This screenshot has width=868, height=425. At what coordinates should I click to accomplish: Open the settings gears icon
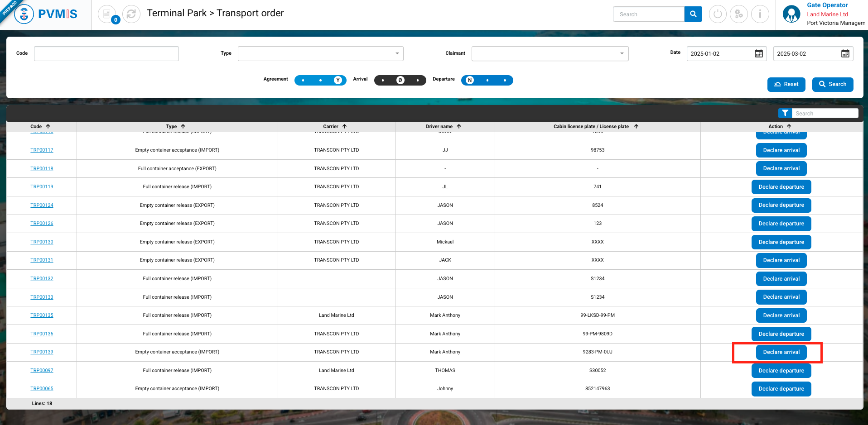(x=738, y=14)
